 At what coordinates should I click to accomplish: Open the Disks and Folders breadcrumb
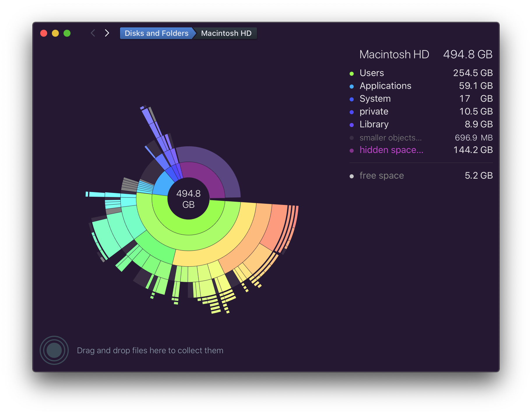[x=156, y=33]
